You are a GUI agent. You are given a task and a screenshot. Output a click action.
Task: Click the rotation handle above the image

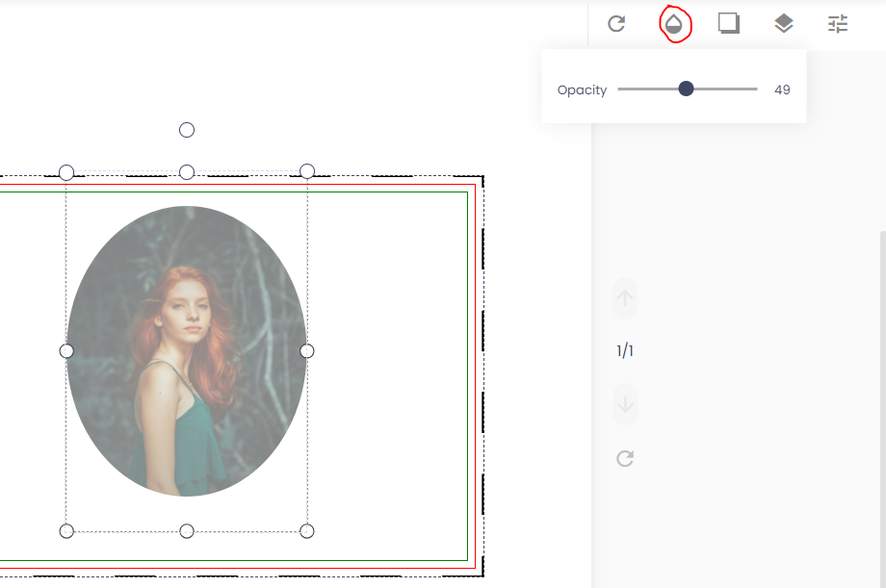(x=187, y=130)
